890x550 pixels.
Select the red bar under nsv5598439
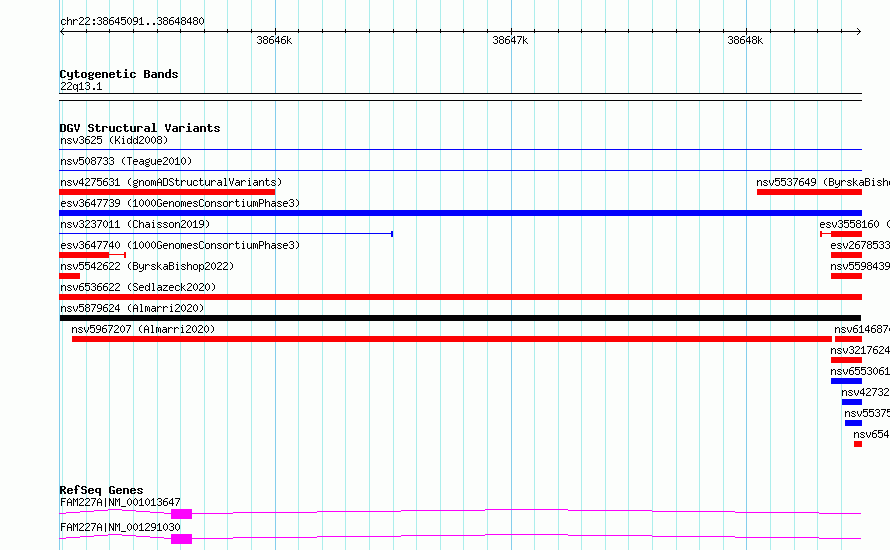pyautogui.click(x=846, y=276)
